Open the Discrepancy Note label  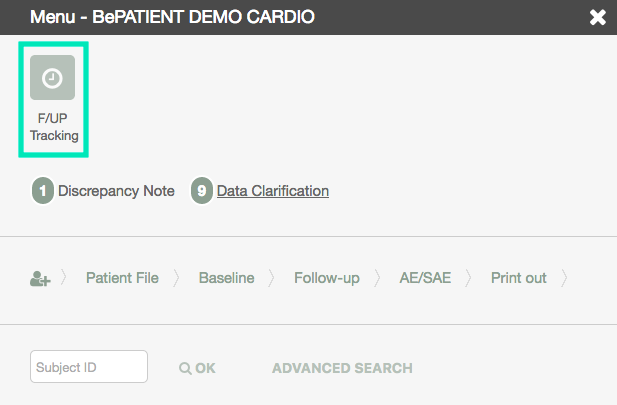116,191
